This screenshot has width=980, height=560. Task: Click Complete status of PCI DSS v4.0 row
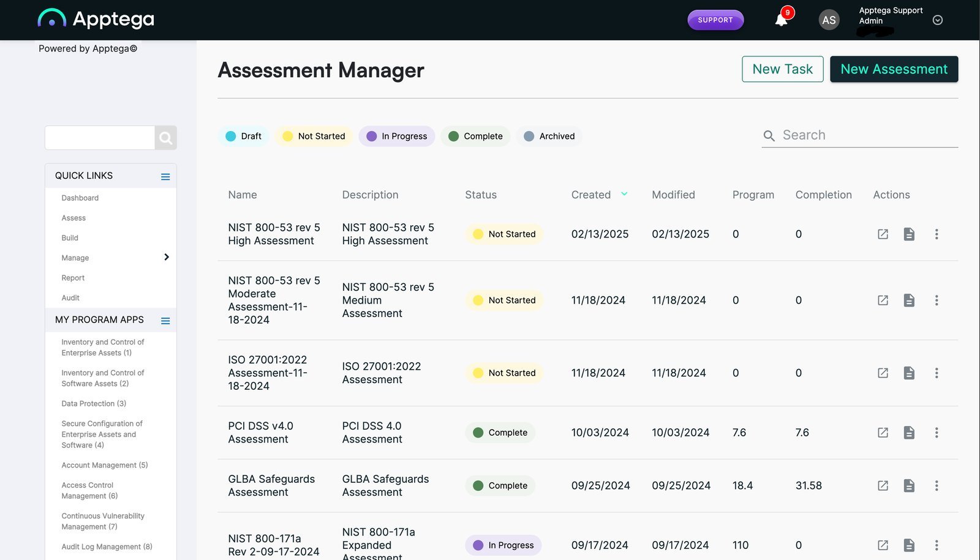coord(500,432)
